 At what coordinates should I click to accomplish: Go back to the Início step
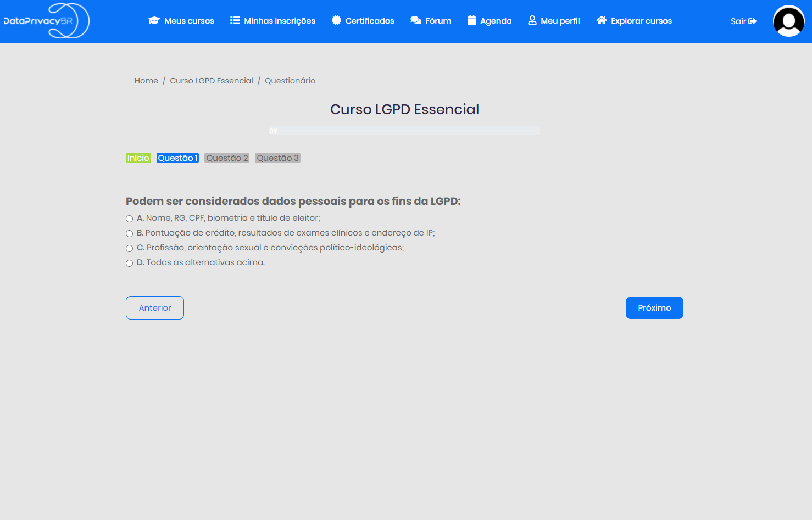tap(138, 158)
